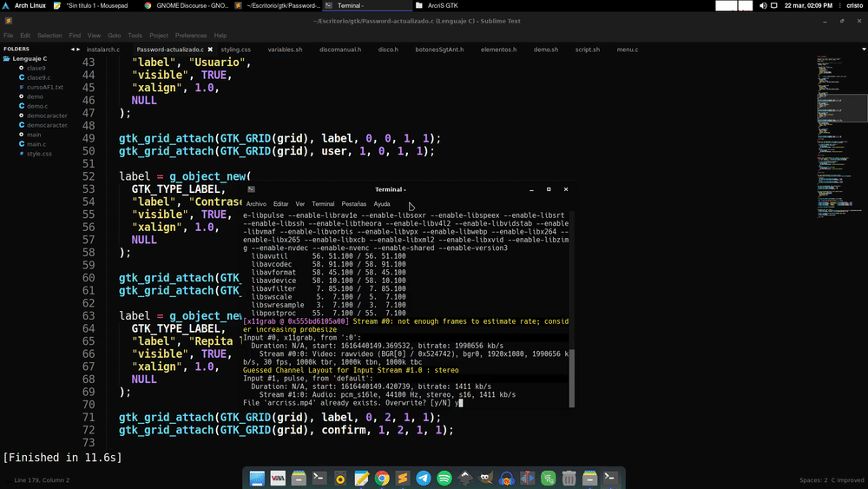The image size is (868, 489).
Task: Open cursoAF1.txt in the sidebar
Action: click(45, 87)
